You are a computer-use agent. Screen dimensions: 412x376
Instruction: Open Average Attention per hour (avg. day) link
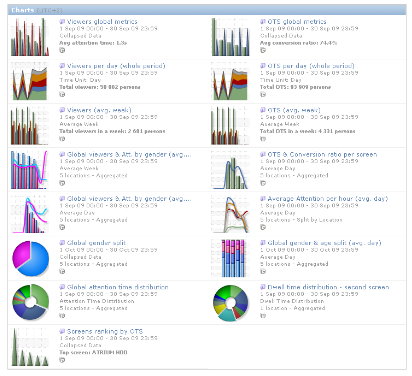click(x=328, y=199)
